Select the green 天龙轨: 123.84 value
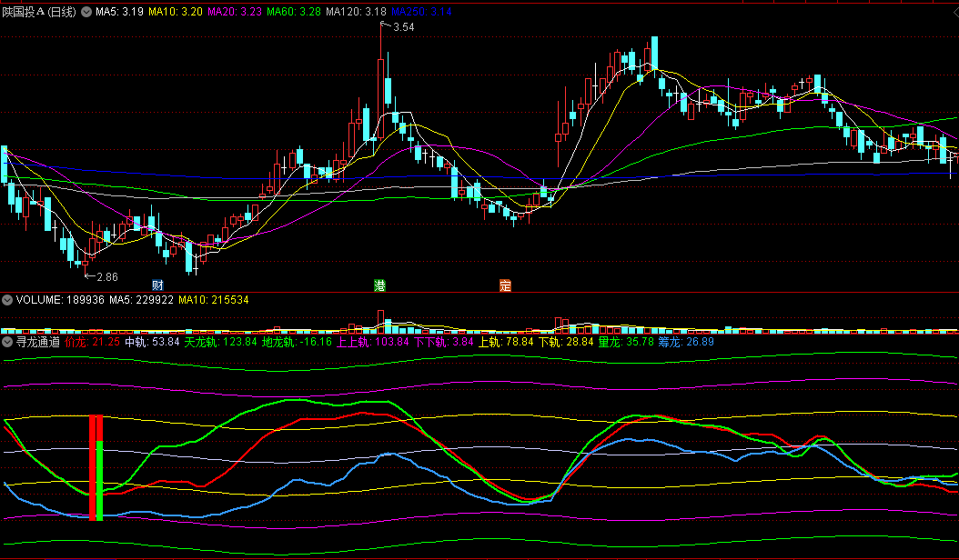The height and width of the screenshot is (560, 959). click(x=221, y=342)
